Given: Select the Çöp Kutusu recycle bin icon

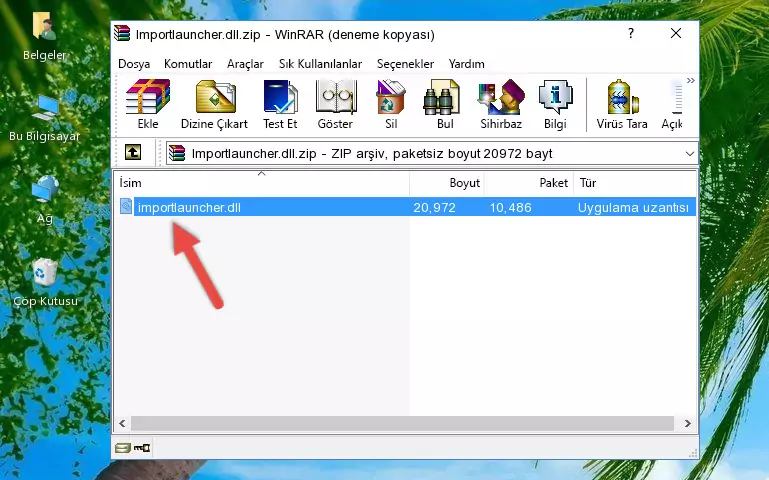Looking at the screenshot, I should point(45,273).
